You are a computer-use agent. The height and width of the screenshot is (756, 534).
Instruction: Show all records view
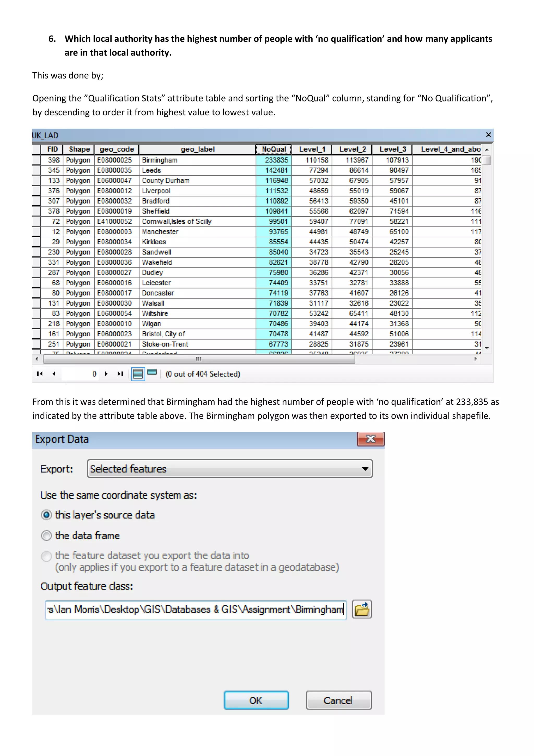coord(138,374)
